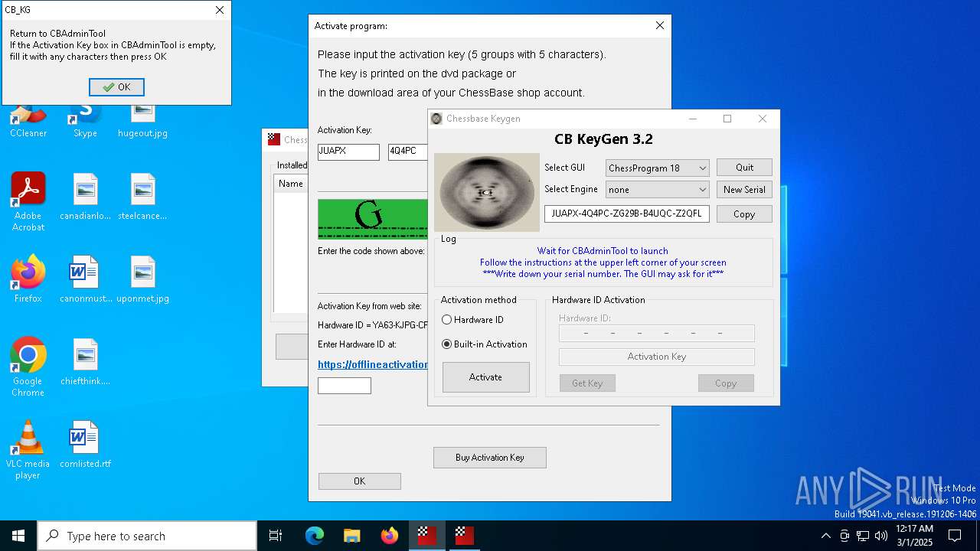Launch Microsoft Edge from taskbar

click(315, 536)
